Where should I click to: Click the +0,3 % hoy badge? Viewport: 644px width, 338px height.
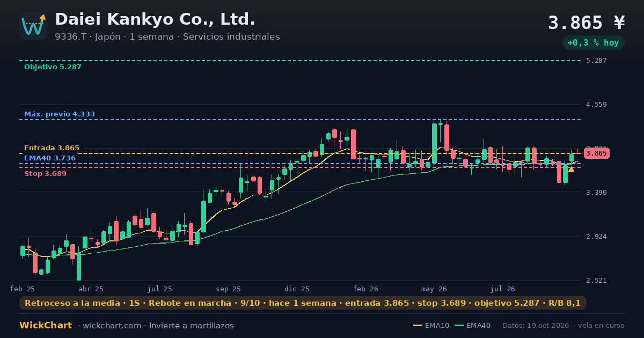point(594,42)
